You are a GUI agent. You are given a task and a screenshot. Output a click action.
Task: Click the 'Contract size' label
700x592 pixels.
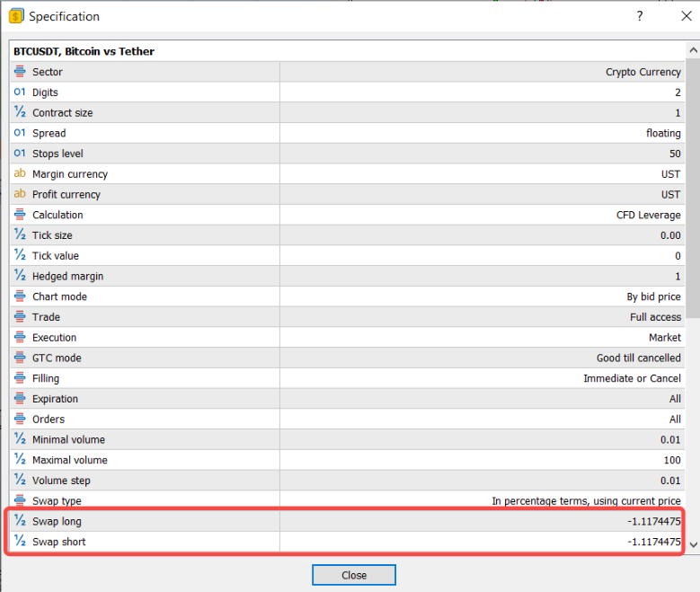pos(63,113)
